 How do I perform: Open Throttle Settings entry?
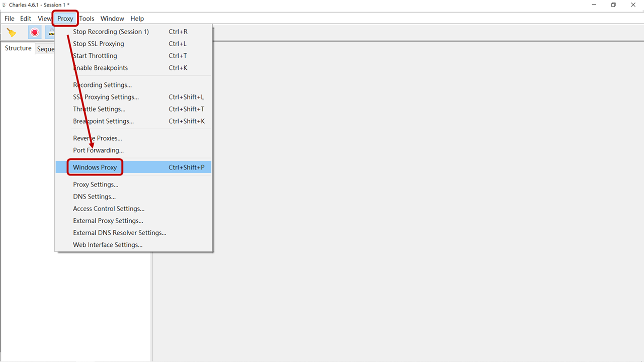point(99,109)
